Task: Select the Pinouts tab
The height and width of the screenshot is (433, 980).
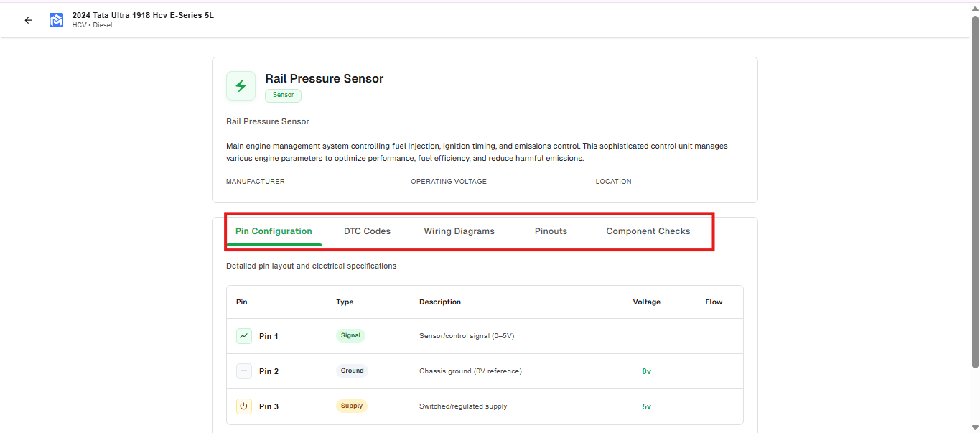Action: click(x=551, y=231)
